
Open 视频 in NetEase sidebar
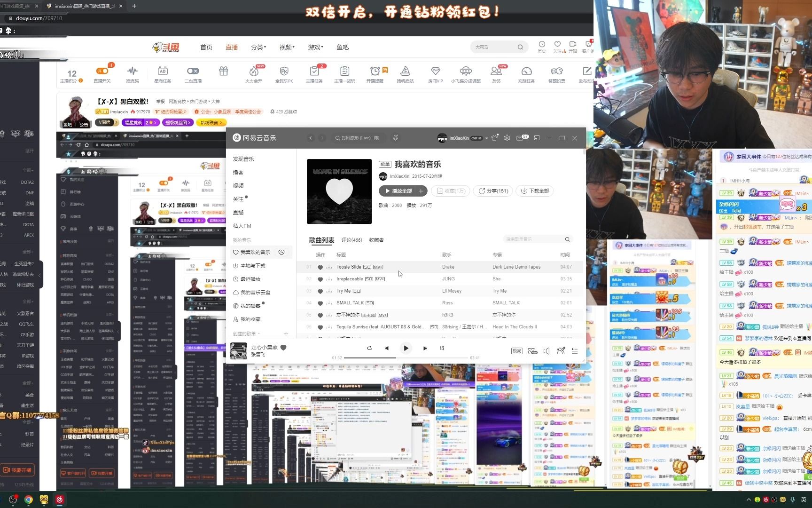click(x=238, y=186)
